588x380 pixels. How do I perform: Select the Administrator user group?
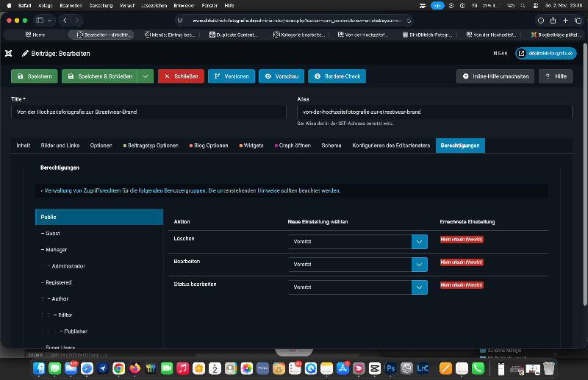point(68,266)
